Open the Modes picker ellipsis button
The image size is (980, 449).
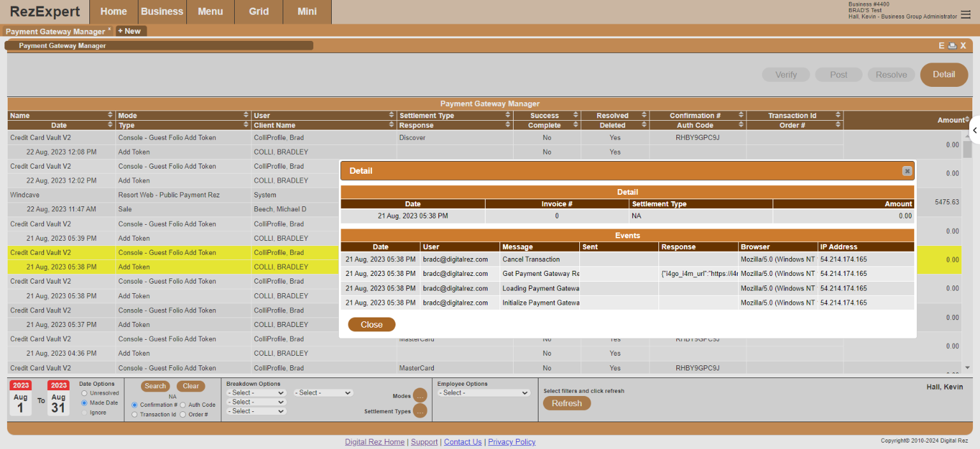420,396
